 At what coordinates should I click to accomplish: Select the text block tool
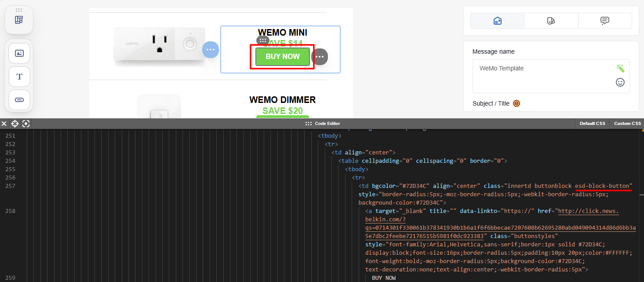(19, 77)
